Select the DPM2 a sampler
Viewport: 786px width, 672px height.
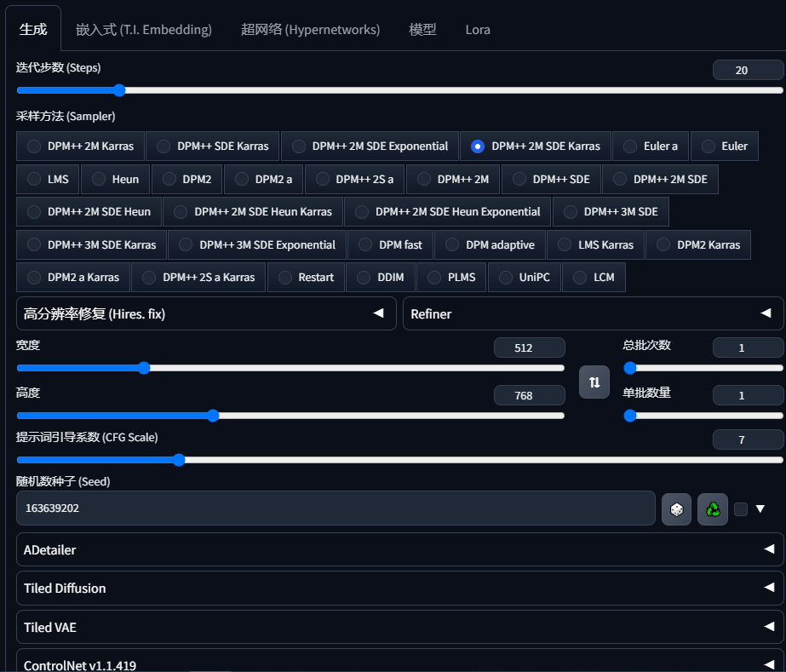pyautogui.click(x=263, y=179)
